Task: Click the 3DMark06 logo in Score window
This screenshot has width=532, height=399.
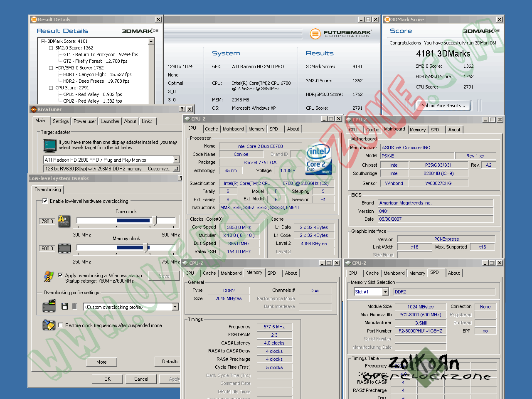Action: (x=481, y=31)
